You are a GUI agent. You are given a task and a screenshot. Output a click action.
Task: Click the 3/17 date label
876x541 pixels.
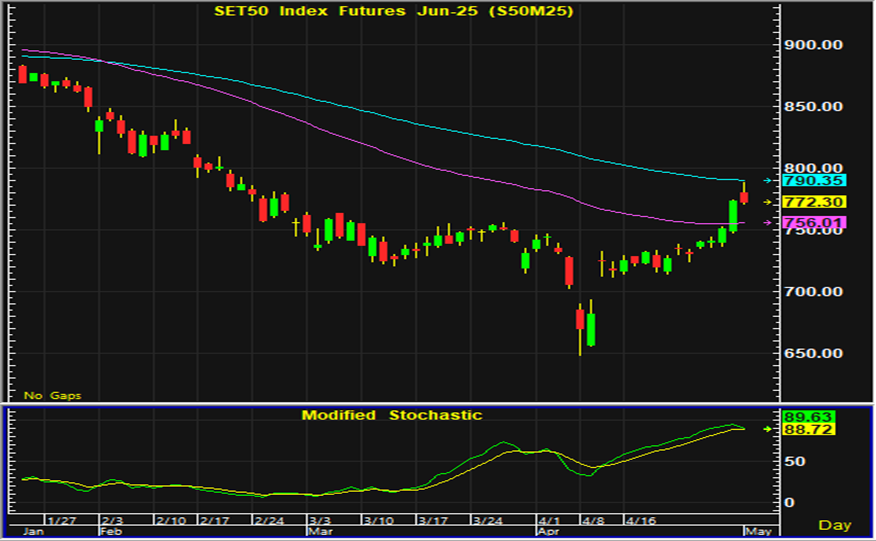pyautogui.click(x=433, y=521)
